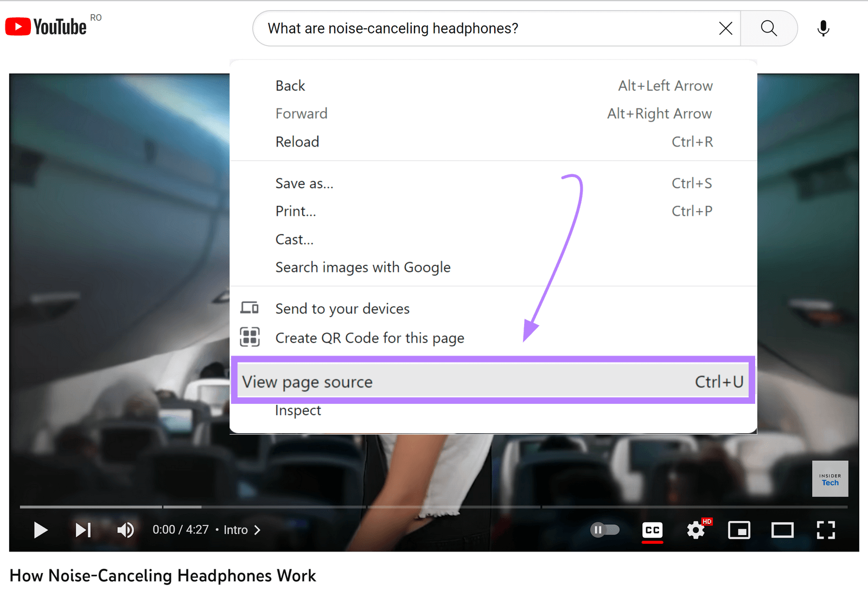
Task: Click the YouTube home logo
Action: [46, 26]
